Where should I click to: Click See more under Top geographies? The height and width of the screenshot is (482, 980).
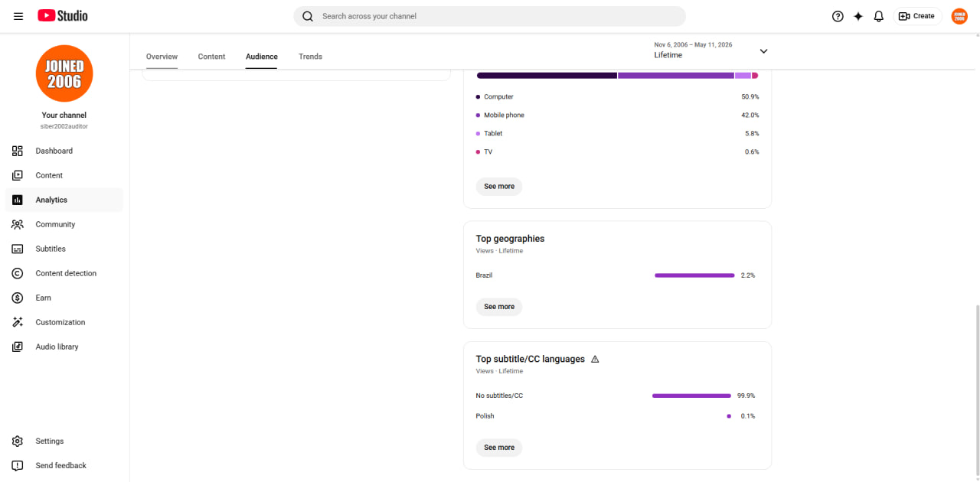[x=499, y=307]
